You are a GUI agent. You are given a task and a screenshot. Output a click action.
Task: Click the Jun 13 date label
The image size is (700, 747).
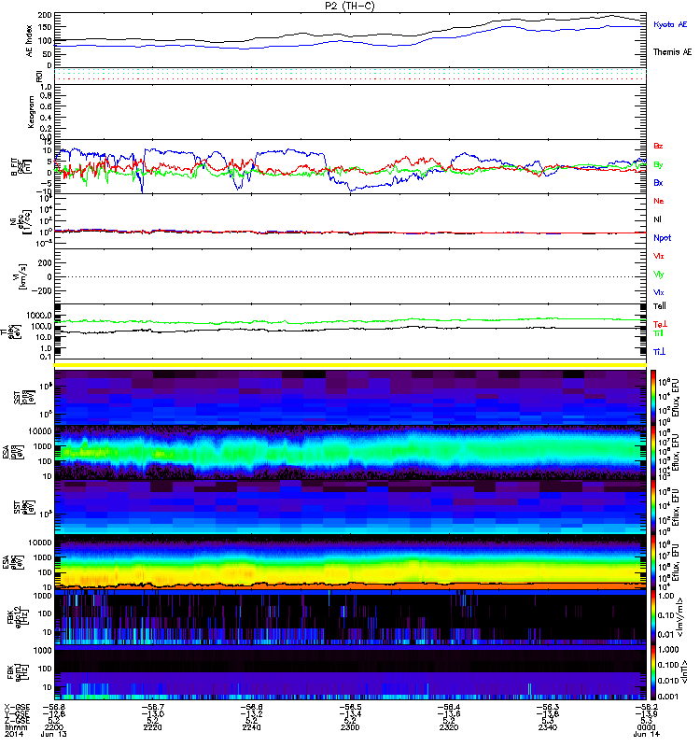tap(53, 734)
